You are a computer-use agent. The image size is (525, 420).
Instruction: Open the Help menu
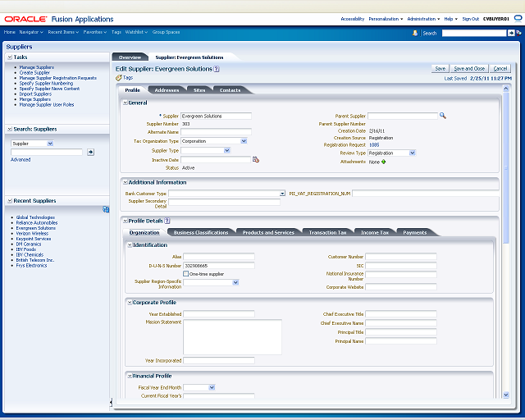point(450,19)
